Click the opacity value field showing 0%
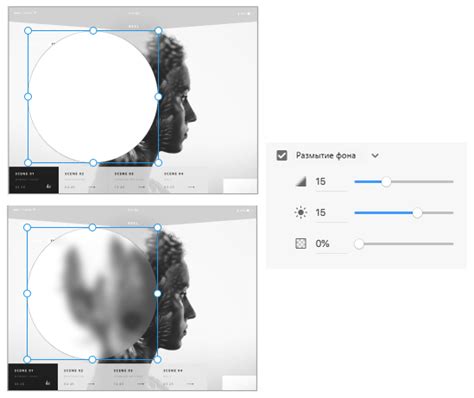This screenshot has width=474, height=398. [x=331, y=244]
